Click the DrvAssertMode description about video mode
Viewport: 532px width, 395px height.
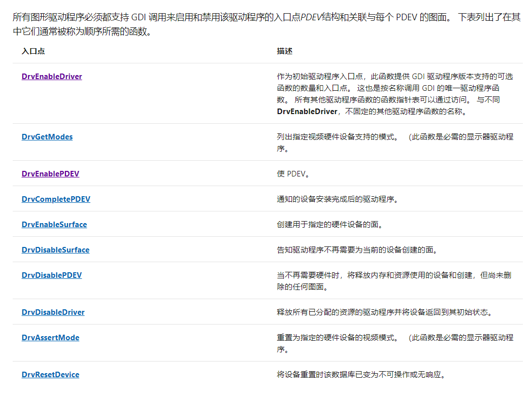(x=396, y=342)
